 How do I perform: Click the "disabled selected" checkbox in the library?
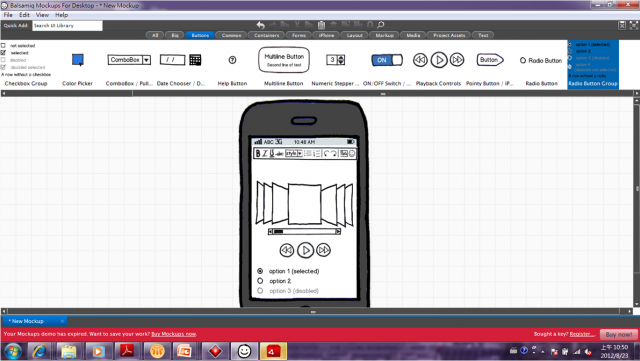pos(3,67)
